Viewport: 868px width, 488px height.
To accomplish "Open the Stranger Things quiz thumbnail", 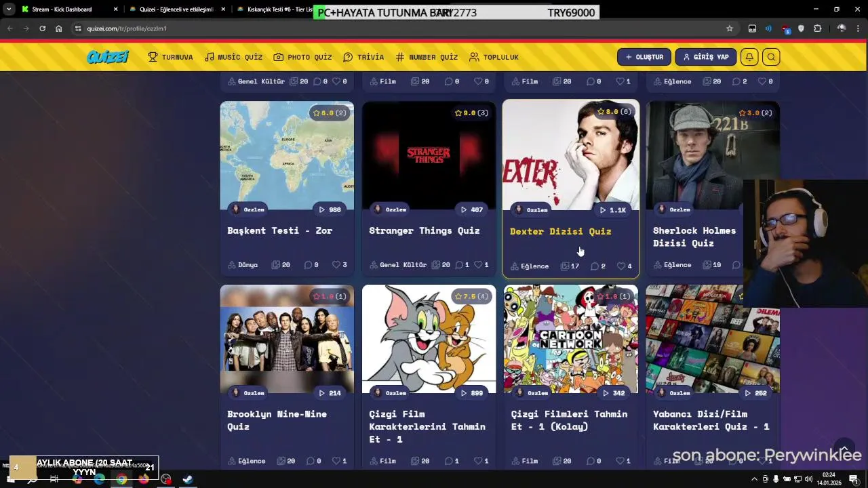I will click(x=429, y=155).
